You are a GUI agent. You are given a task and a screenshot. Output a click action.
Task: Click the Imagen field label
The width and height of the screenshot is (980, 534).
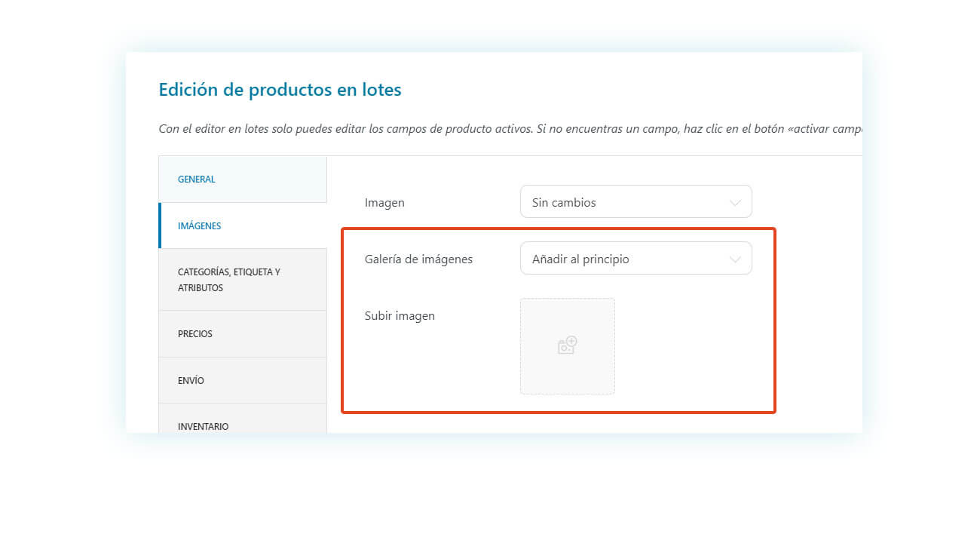tap(384, 203)
